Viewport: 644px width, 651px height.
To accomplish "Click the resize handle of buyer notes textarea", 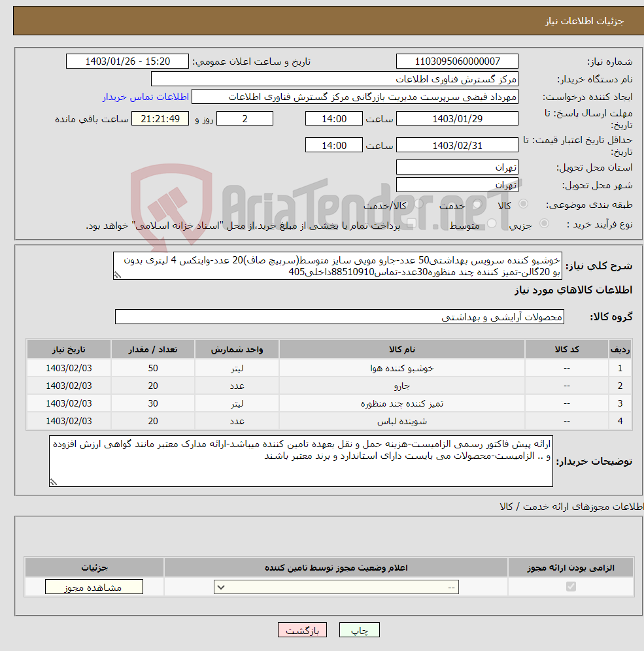I will 54,482.
